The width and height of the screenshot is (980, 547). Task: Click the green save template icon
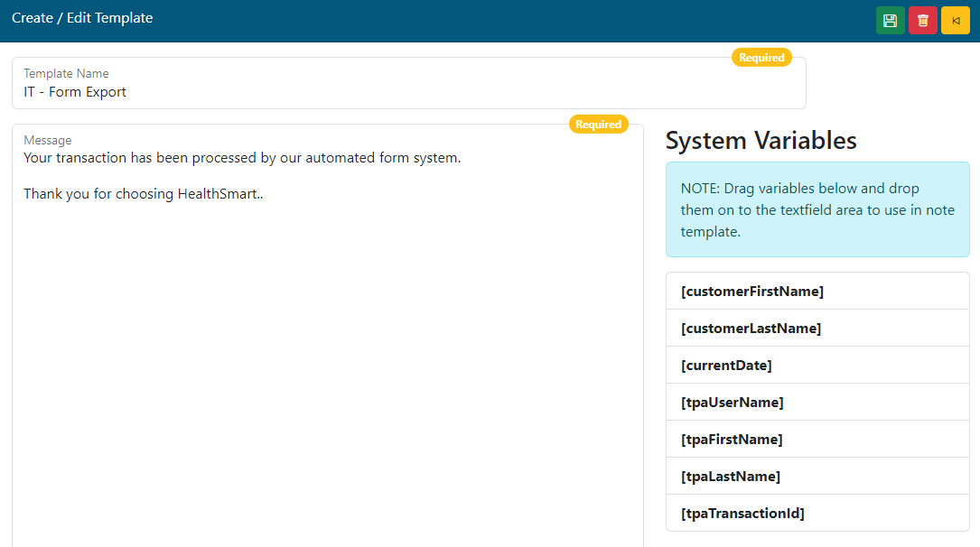pos(890,21)
